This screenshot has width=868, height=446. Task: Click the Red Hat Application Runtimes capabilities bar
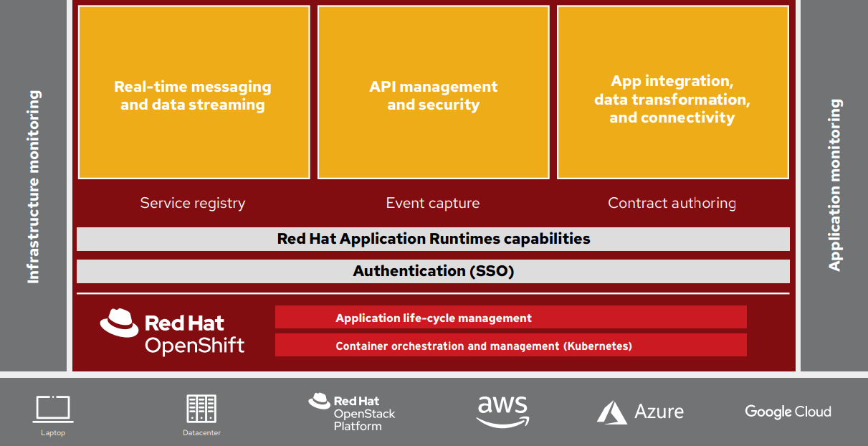(432, 239)
